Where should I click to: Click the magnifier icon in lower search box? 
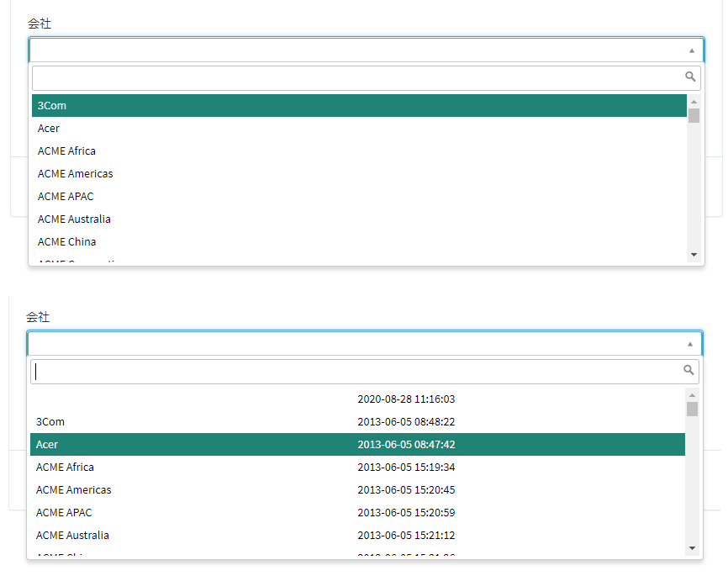tap(688, 370)
